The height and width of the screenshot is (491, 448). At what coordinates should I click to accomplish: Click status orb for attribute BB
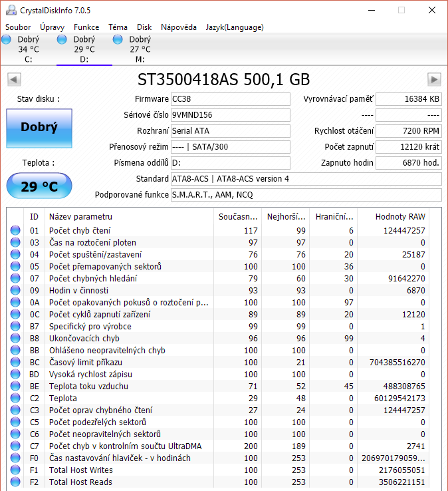[15, 350]
